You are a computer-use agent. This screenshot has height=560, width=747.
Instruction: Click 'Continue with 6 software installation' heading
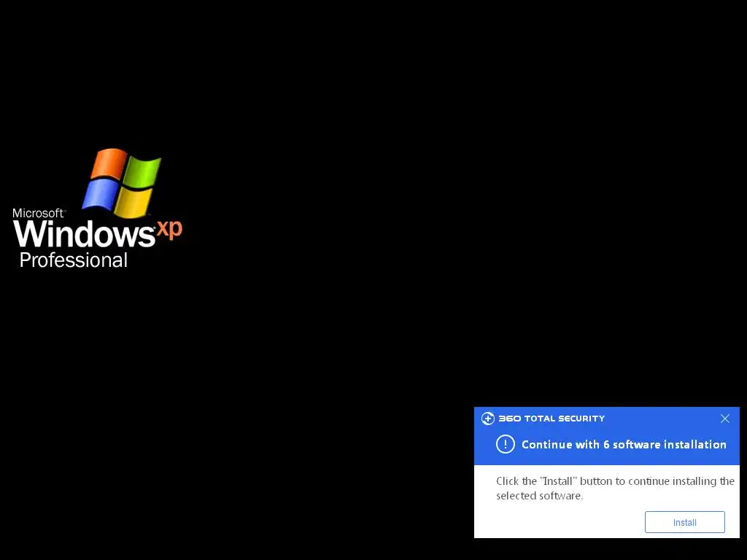pos(624,444)
